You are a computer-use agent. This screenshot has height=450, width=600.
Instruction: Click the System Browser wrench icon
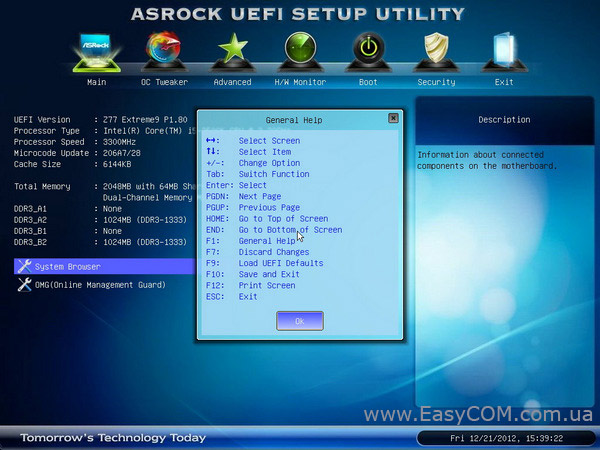(x=24, y=266)
